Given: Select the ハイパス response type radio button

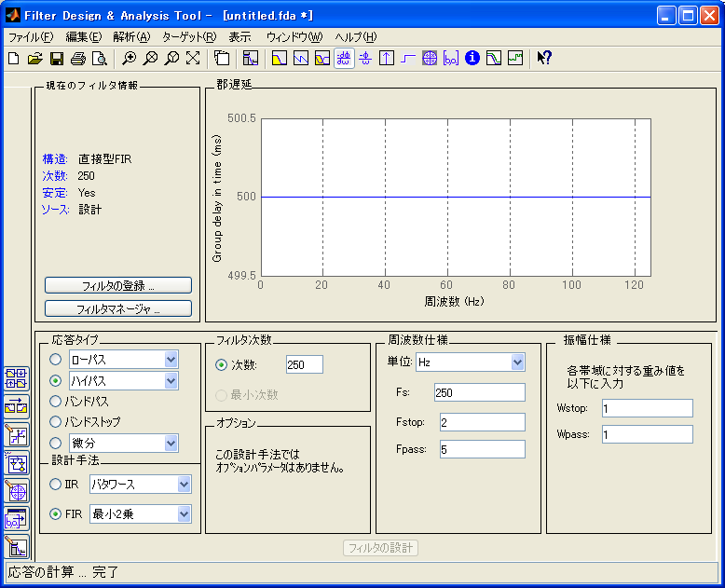Looking at the screenshot, I should click(56, 380).
